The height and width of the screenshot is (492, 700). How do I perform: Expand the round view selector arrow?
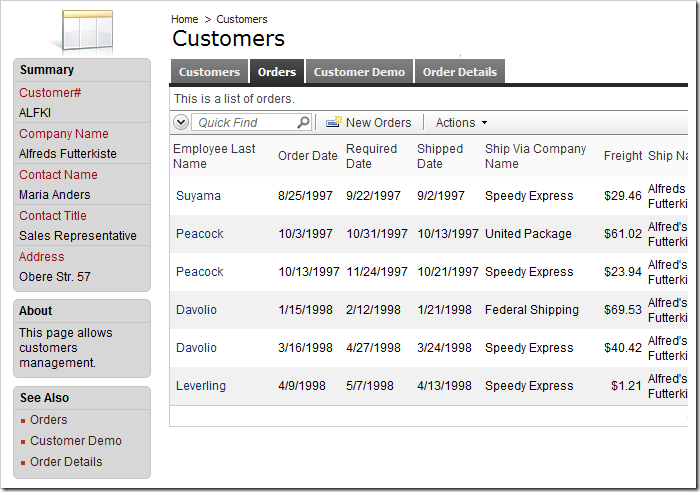[x=181, y=122]
